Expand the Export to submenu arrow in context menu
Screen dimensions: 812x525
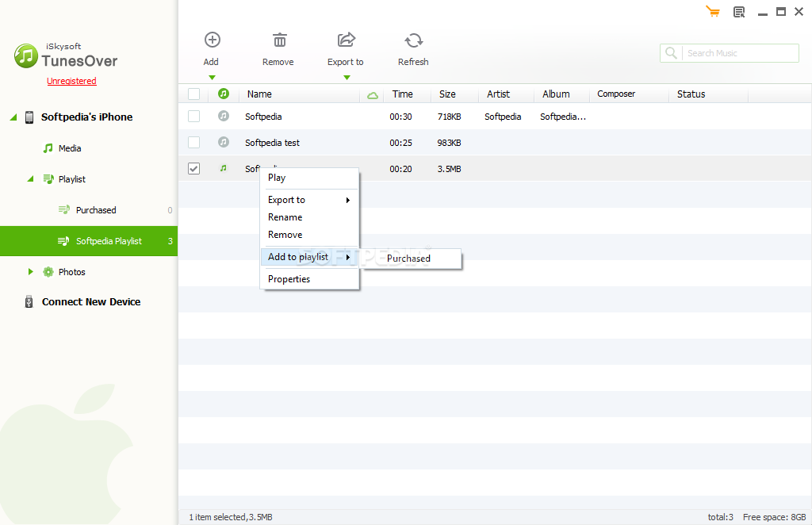[x=348, y=201]
